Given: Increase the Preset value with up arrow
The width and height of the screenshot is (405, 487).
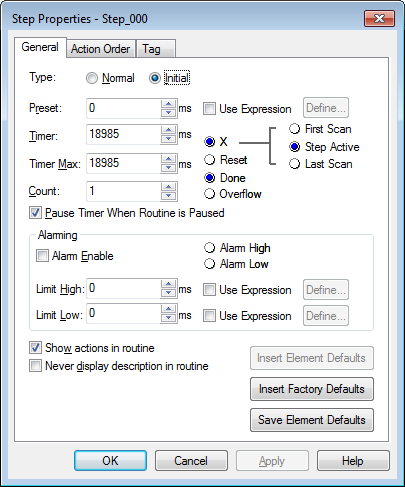Looking at the screenshot, I should coord(169,104).
